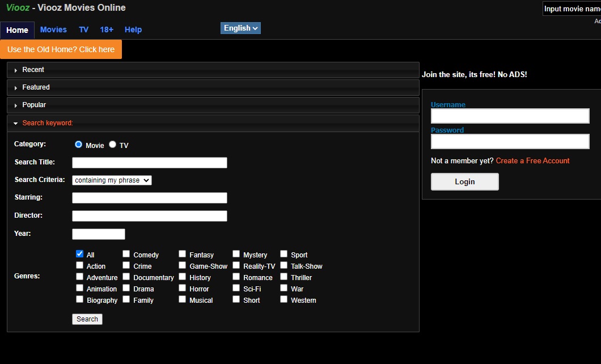The height and width of the screenshot is (364, 601).
Task: Tick the History genre checkbox
Action: tap(183, 277)
